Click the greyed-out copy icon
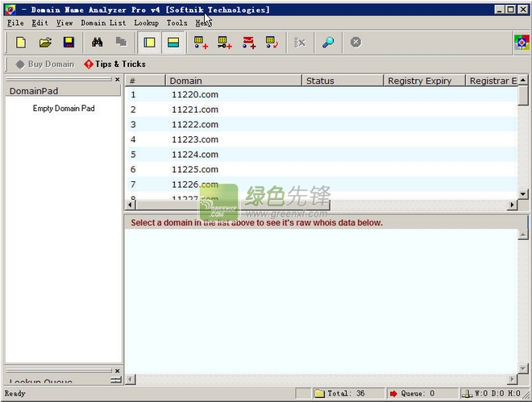 [x=121, y=42]
